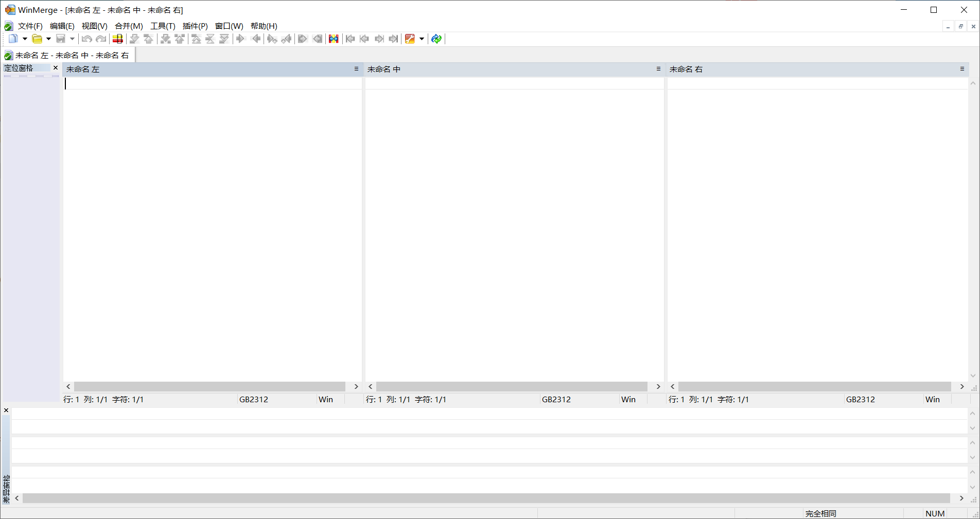Click the Next Conflict icon
Viewport: 980px width, 519px height.
tap(165, 39)
